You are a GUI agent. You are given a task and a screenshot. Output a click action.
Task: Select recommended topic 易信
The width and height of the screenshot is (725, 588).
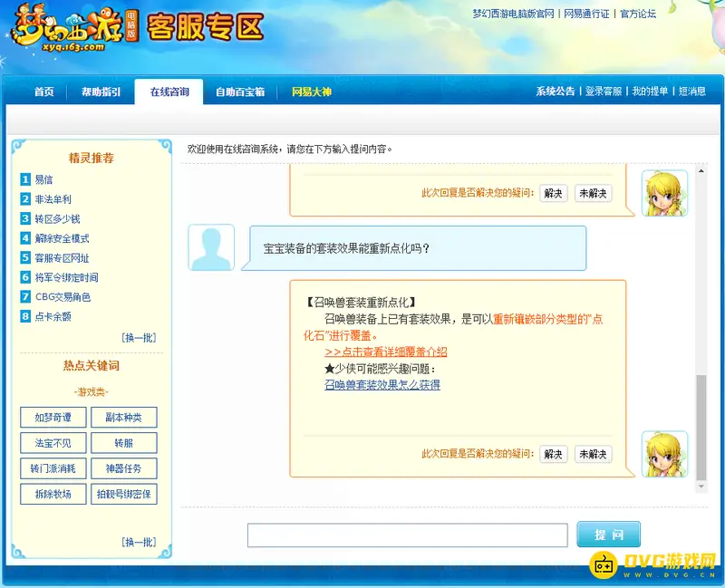[x=43, y=179]
